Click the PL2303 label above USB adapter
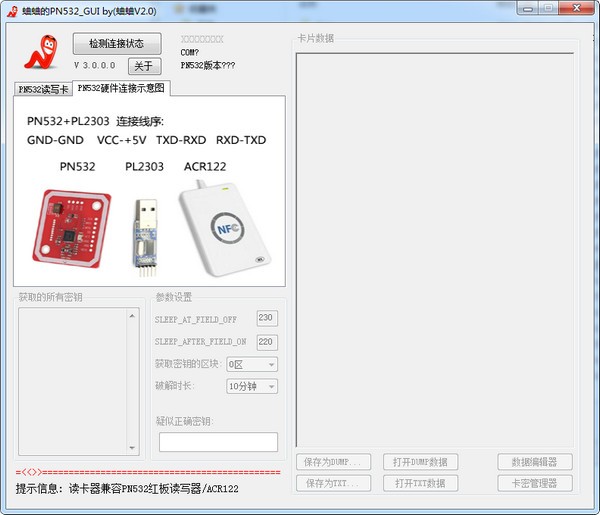600x515 pixels. 144,166
